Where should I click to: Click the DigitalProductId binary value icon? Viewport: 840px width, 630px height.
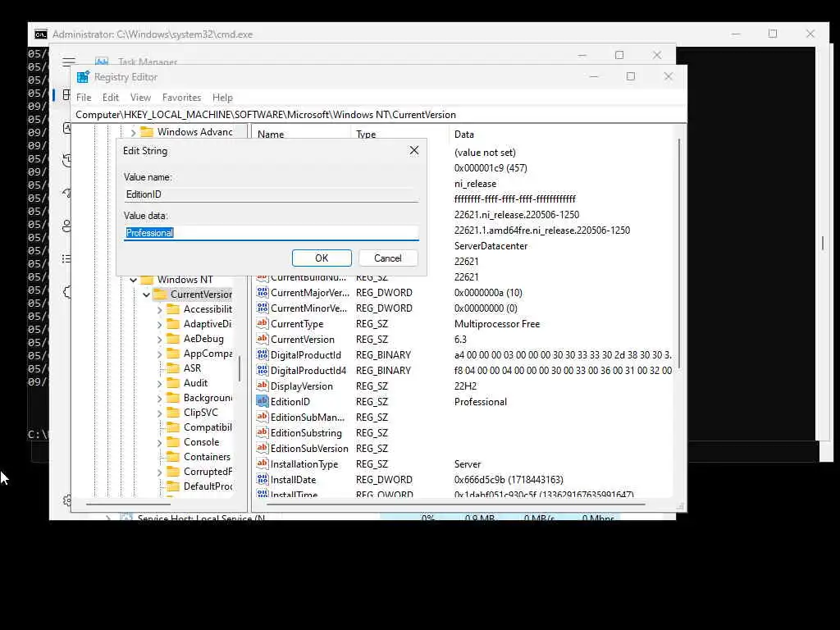tap(262, 354)
